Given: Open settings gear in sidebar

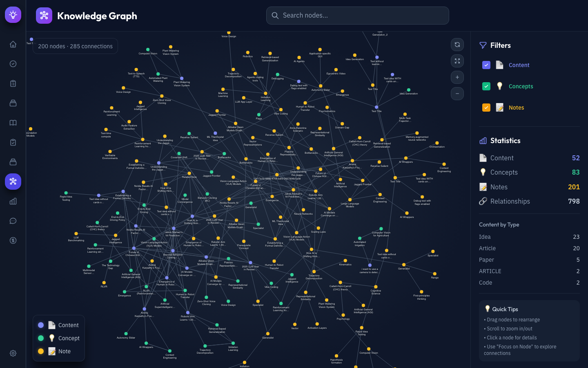Looking at the screenshot, I should (x=13, y=353).
